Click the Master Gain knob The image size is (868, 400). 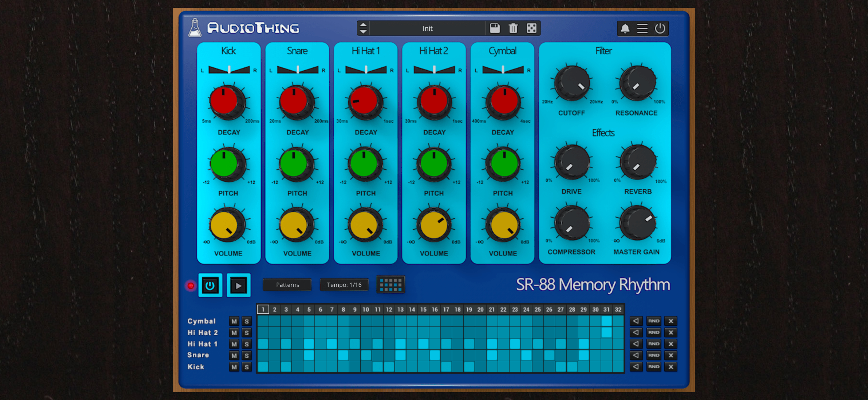[x=638, y=223]
